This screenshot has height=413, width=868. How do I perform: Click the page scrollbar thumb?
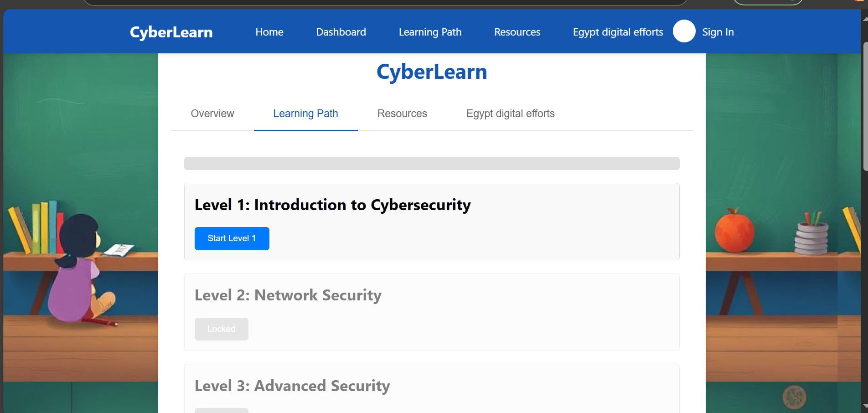coord(865,107)
